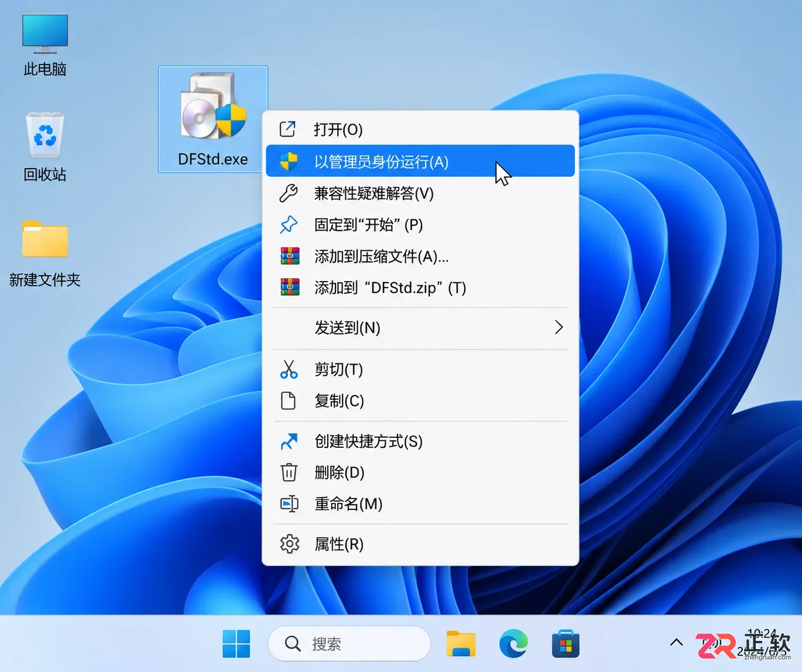Click the rename icon for 重命名(M)
This screenshot has height=672, width=802.
coord(289,503)
